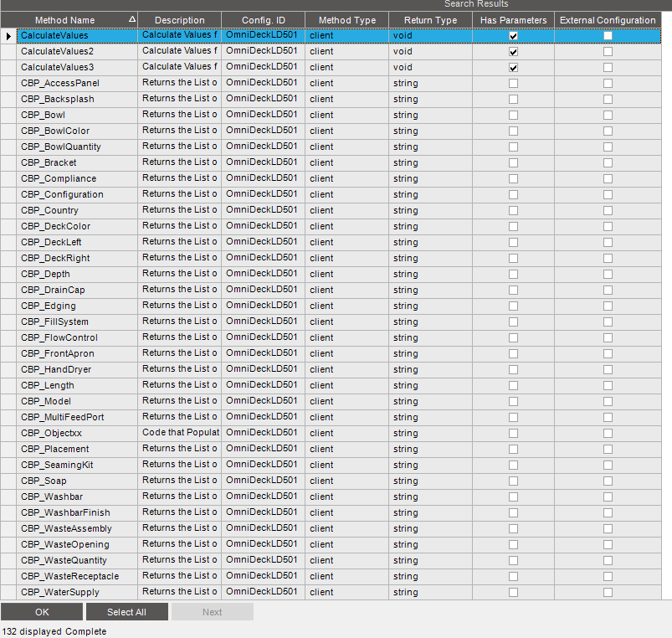Click the External Configuration column header
672x638 pixels.
point(608,20)
